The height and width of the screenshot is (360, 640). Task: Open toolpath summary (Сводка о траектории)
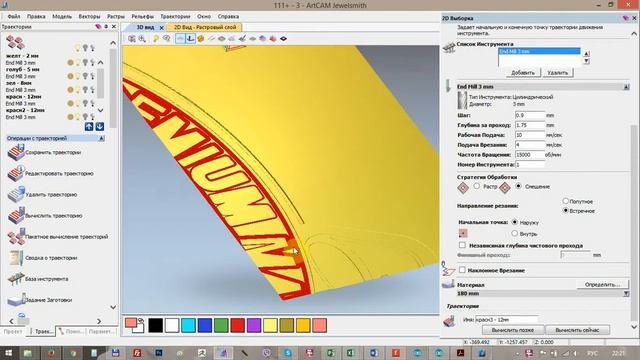(x=16, y=258)
